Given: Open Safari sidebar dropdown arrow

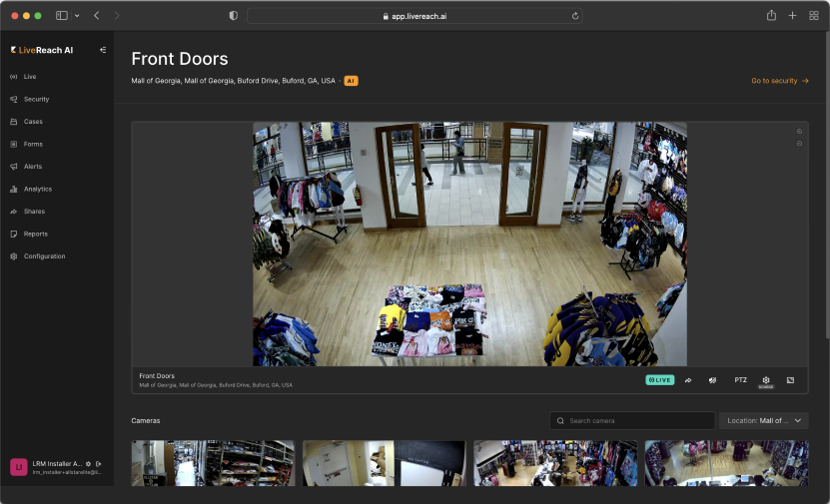Looking at the screenshot, I should click(x=77, y=16).
